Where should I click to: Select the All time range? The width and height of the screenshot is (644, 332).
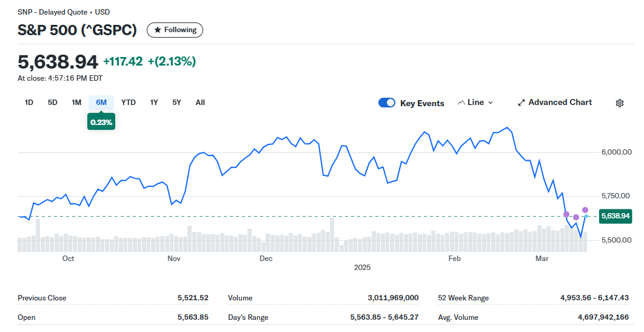[x=200, y=103]
